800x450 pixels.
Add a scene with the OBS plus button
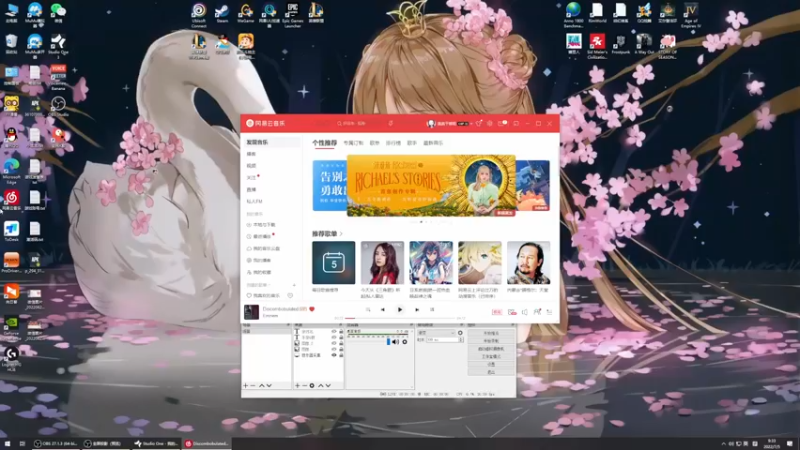pos(245,386)
